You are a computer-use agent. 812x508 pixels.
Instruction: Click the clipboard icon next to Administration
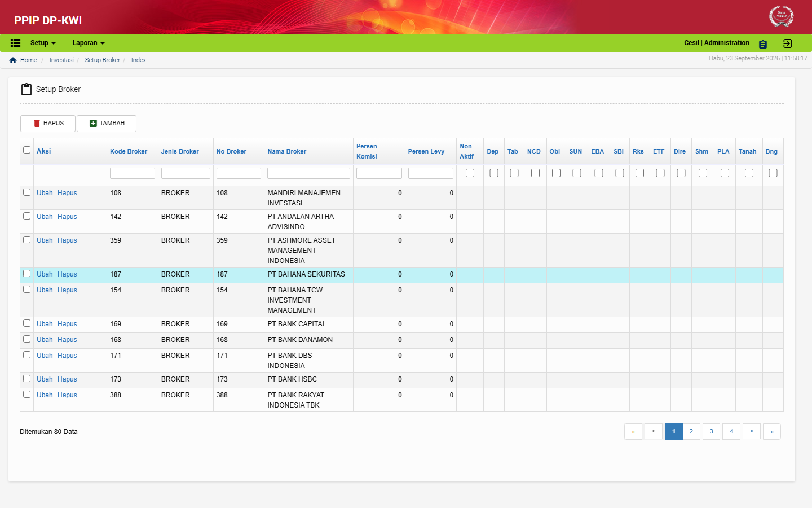point(763,44)
